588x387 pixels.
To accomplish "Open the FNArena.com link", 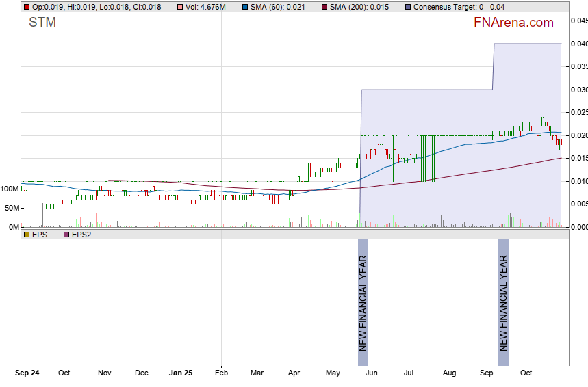I will click(513, 23).
